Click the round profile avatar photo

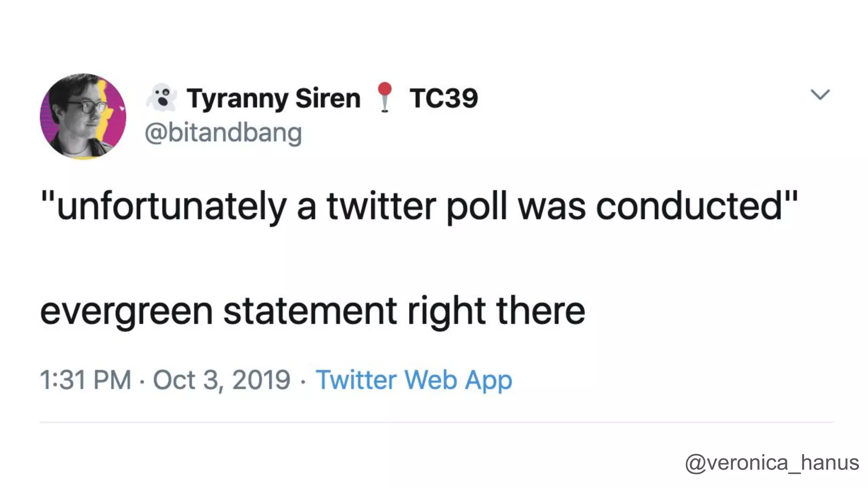(83, 116)
